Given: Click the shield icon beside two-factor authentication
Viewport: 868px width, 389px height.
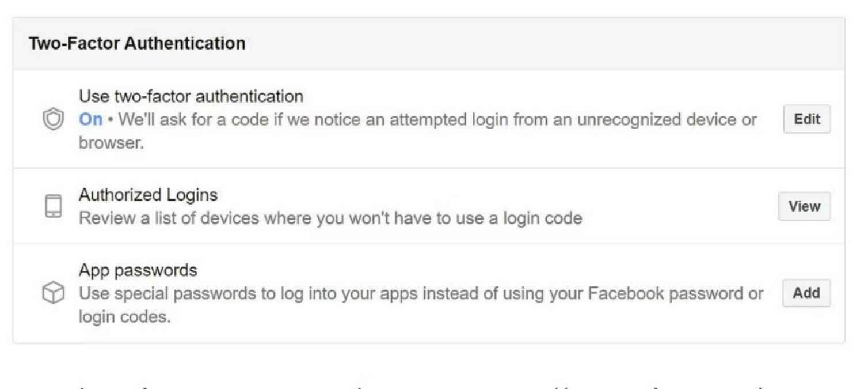Looking at the screenshot, I should point(52,119).
